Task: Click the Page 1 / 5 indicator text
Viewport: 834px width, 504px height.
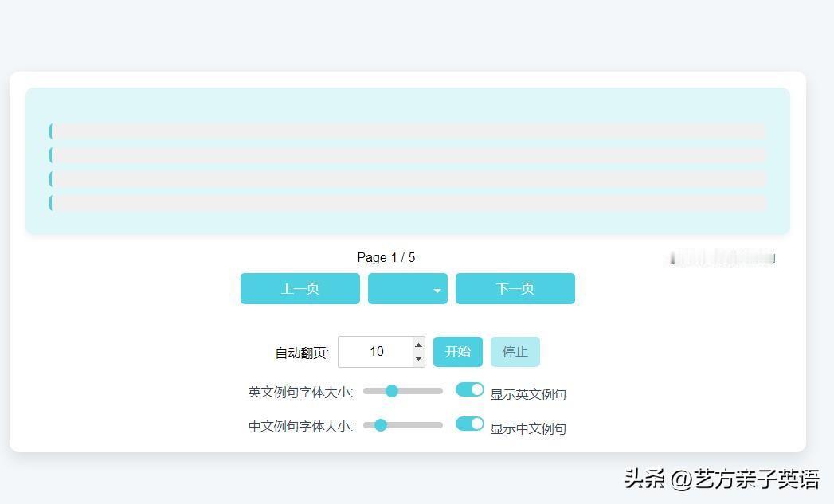Action: [386, 257]
